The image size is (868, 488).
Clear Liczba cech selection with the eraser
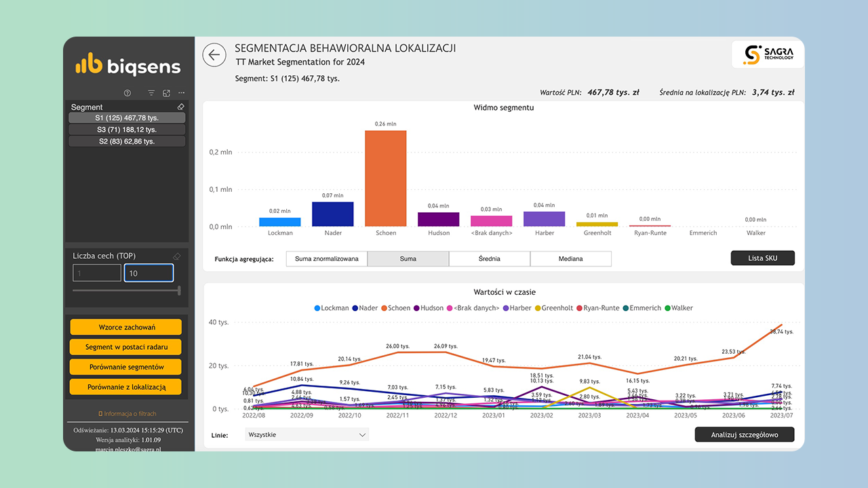click(x=177, y=256)
